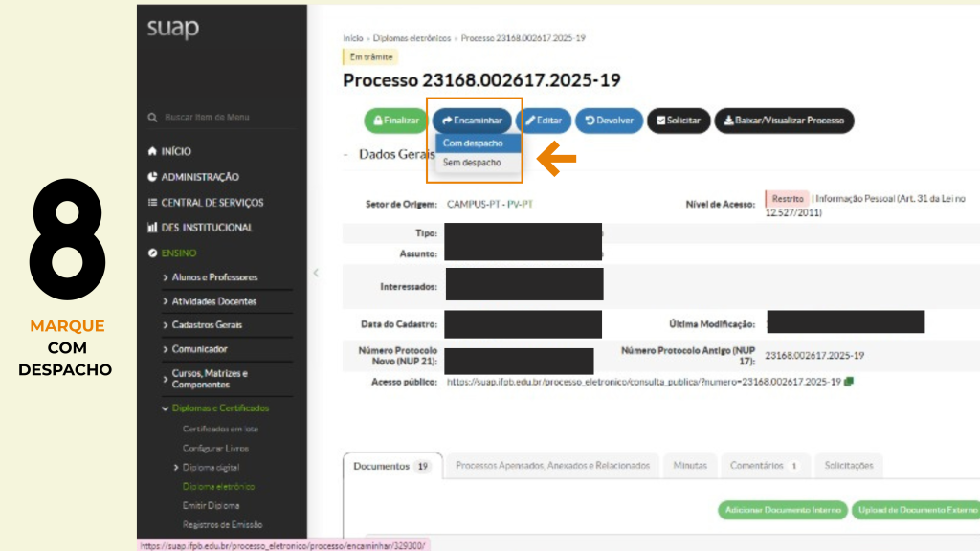Click the home icon next to INÍCIO
This screenshot has width=980, height=551.
pos(152,152)
